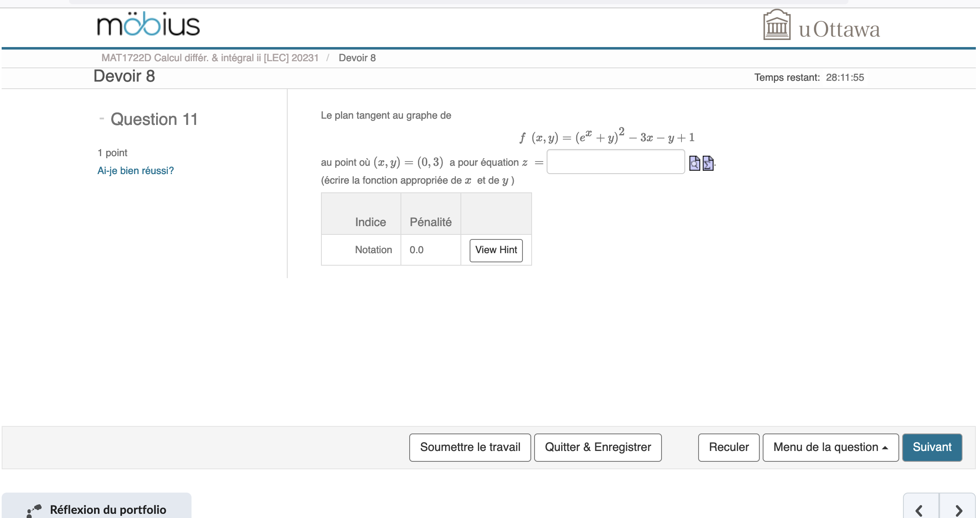
Task: Click the left navigation chevron at bottom right
Action: [919, 510]
